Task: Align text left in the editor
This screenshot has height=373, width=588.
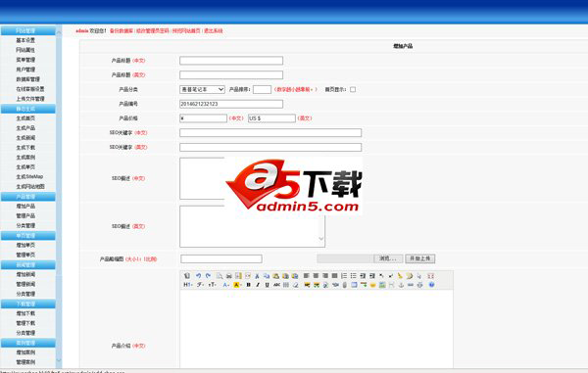Action: point(307,276)
